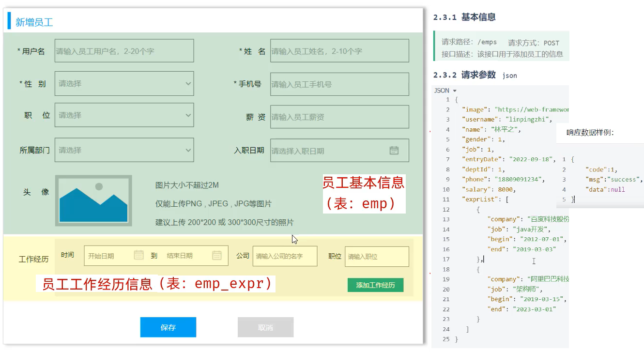The width and height of the screenshot is (644, 352).
Task: Select the 薪资 input field
Action: (339, 117)
